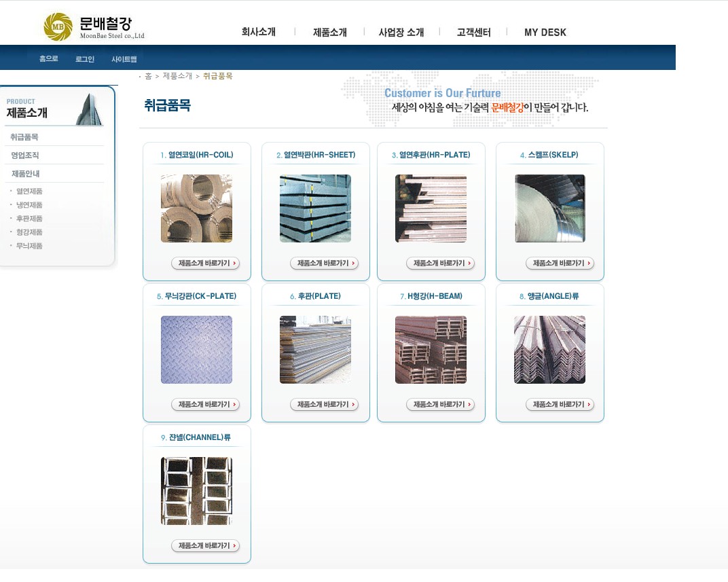Click the HR-PLATE product image
The width and height of the screenshot is (728, 582).
pos(431,208)
